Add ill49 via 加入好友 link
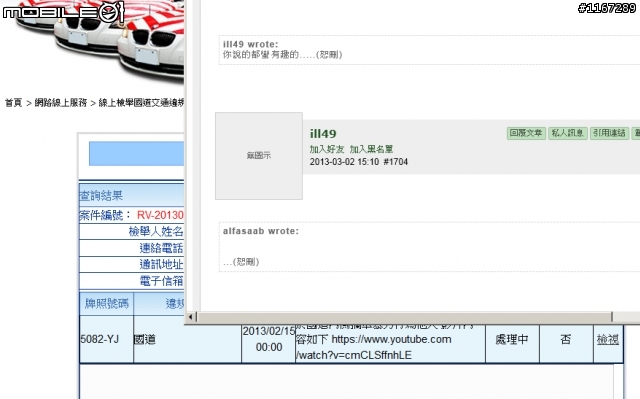 coord(327,149)
